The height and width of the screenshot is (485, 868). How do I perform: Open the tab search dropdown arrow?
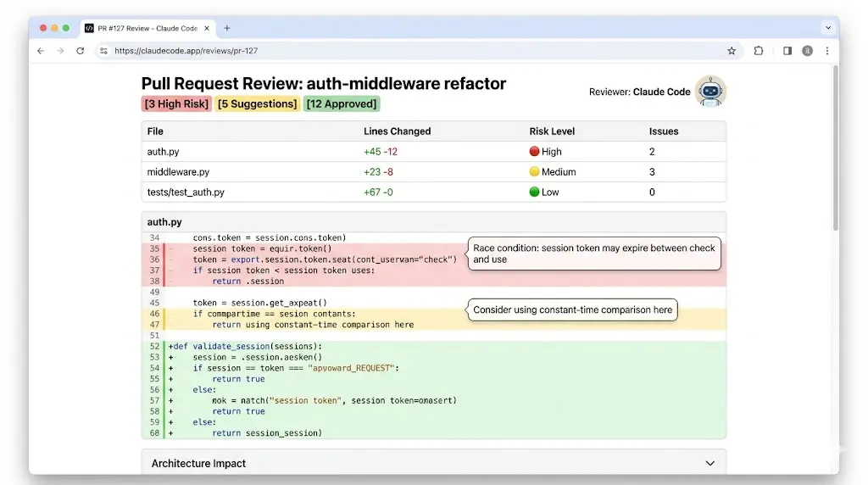coord(827,28)
